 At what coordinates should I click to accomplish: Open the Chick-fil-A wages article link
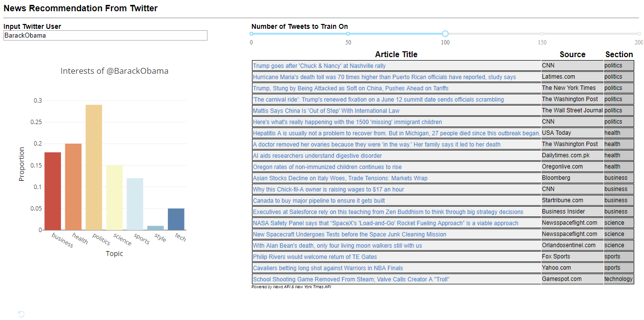pos(329,190)
